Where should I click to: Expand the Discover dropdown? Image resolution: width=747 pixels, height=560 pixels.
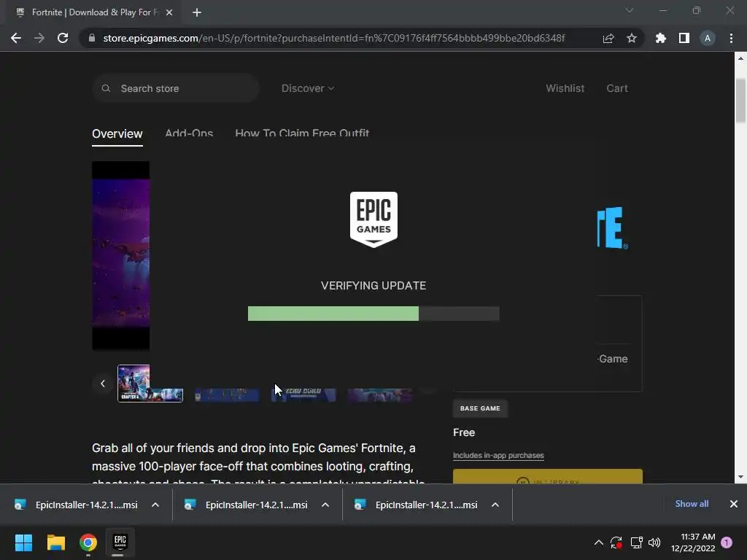(308, 88)
